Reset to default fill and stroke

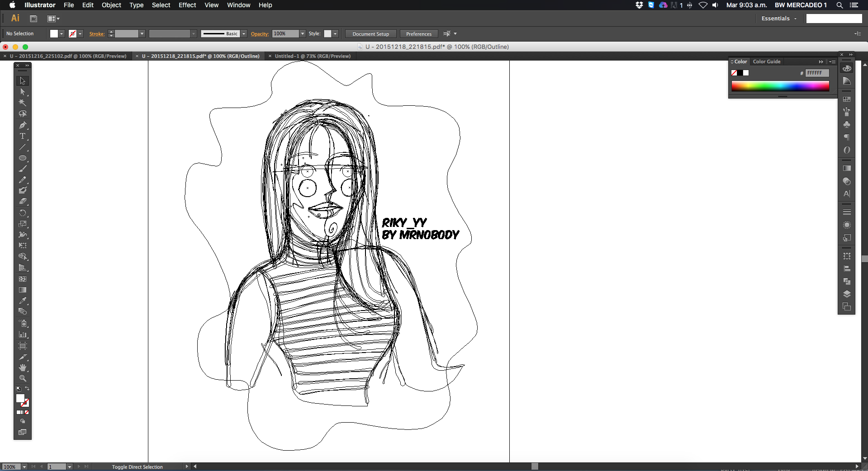pyautogui.click(x=19, y=389)
